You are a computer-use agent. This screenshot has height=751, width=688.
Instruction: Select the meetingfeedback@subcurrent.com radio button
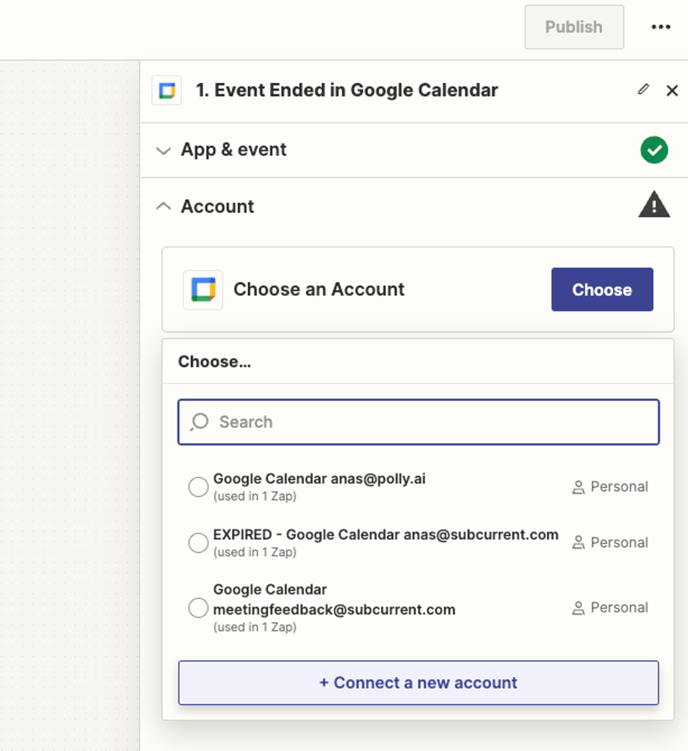[198, 608]
